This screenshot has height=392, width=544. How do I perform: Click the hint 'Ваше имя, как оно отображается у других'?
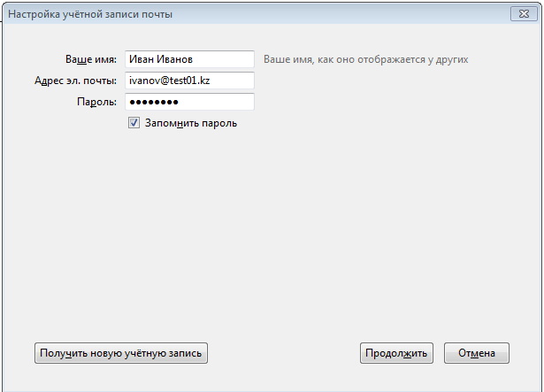pos(366,59)
